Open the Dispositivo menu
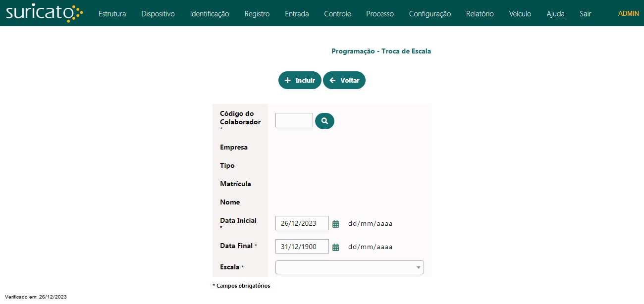 (158, 14)
